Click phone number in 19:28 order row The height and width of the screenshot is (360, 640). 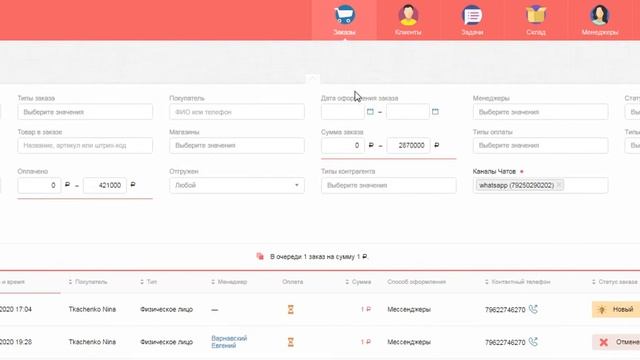tap(505, 342)
